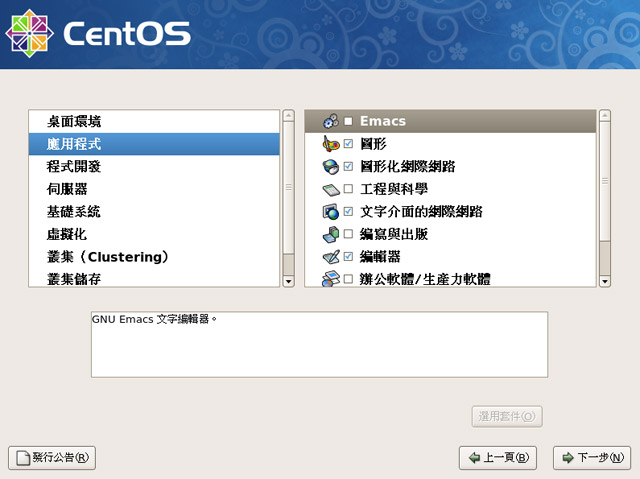Select the 叢集 (Clustering) category
This screenshot has height=479, width=640.
click(x=154, y=257)
